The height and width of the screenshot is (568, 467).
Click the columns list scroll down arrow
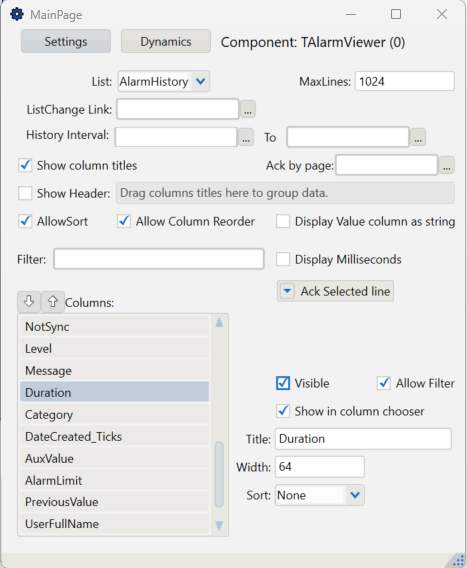(219, 526)
